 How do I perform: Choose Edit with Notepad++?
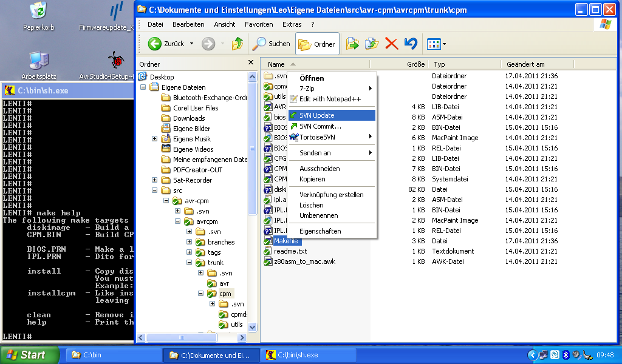[332, 99]
